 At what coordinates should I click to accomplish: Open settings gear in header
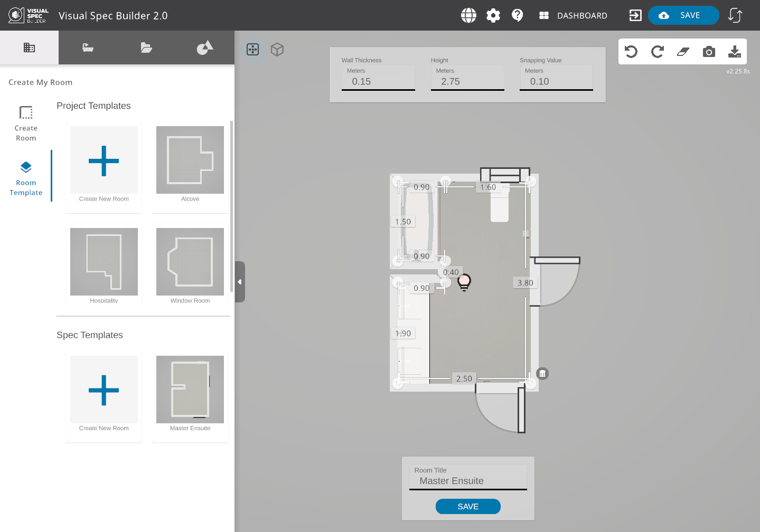click(493, 15)
